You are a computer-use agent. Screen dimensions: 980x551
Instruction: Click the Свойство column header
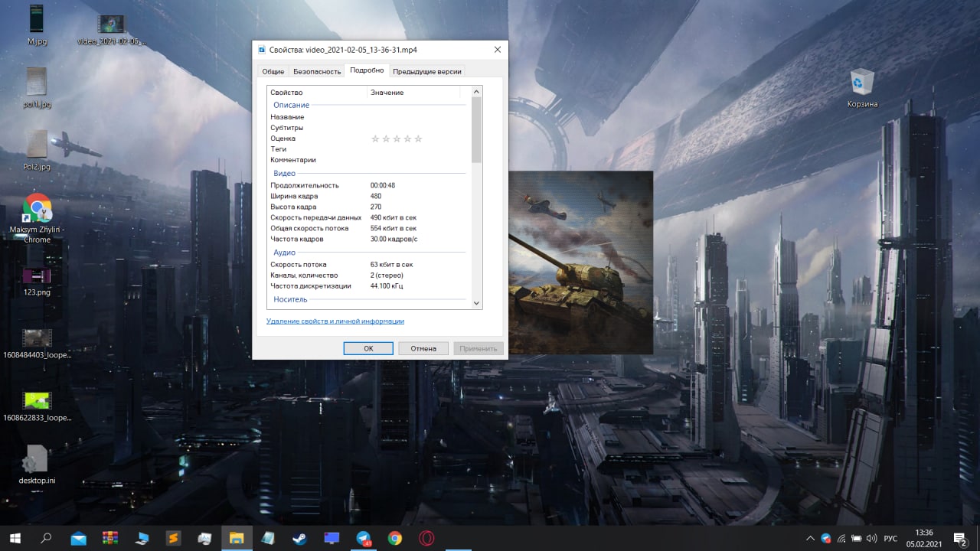tap(317, 93)
